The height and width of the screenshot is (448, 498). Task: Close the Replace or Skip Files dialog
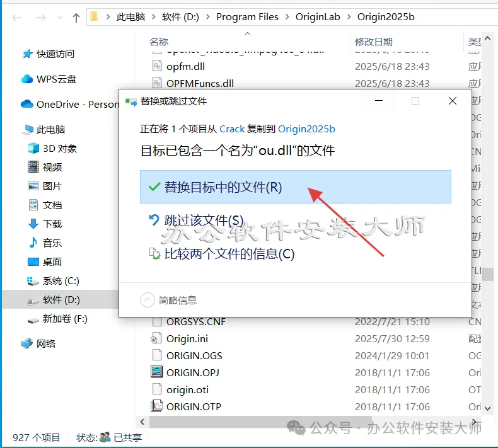tap(452, 101)
